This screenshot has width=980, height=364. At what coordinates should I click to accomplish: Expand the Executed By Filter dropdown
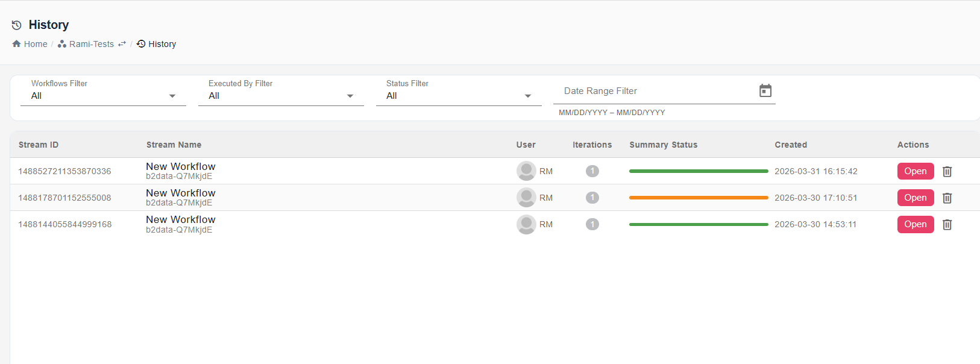pos(281,96)
